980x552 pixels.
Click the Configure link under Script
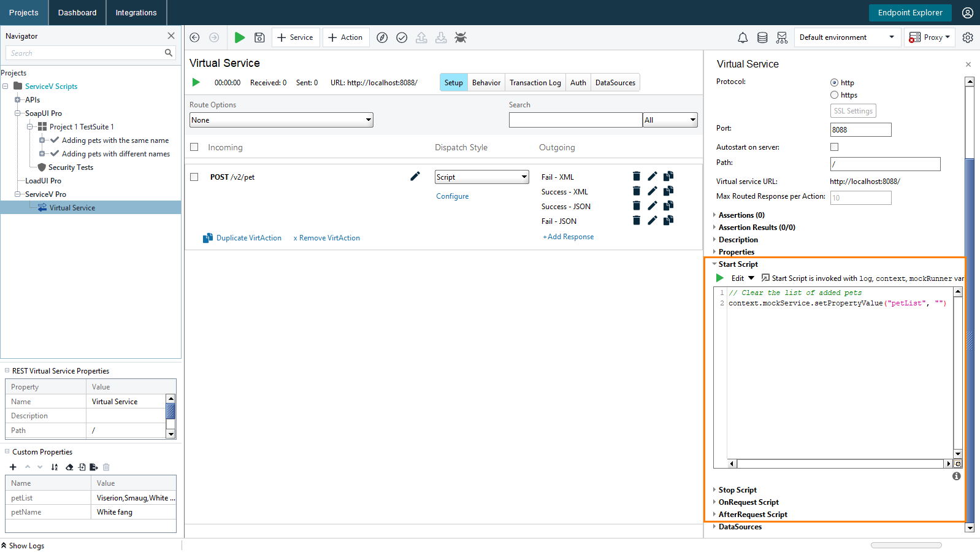[x=453, y=196]
